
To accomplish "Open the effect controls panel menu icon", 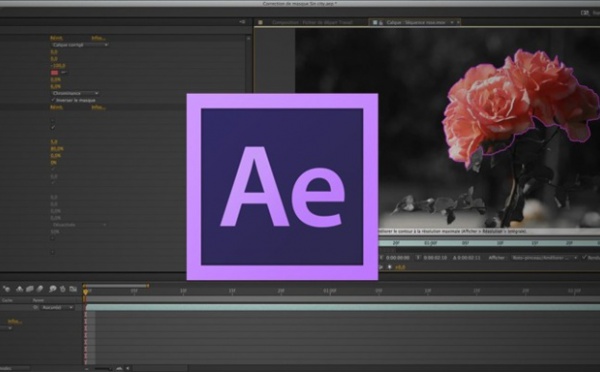I will (242, 22).
